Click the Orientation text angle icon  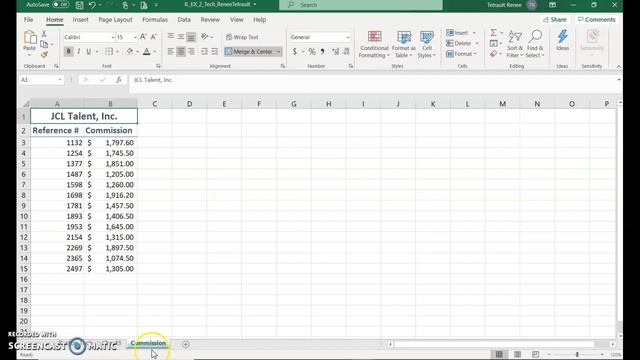click(x=205, y=36)
